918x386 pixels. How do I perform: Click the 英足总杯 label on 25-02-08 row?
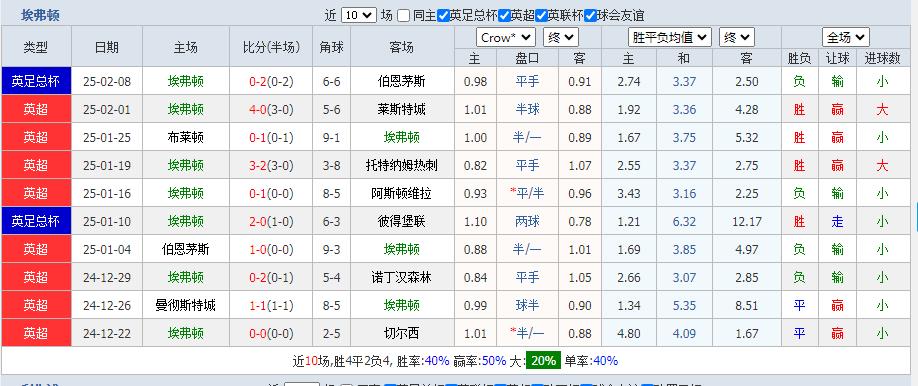[36, 81]
